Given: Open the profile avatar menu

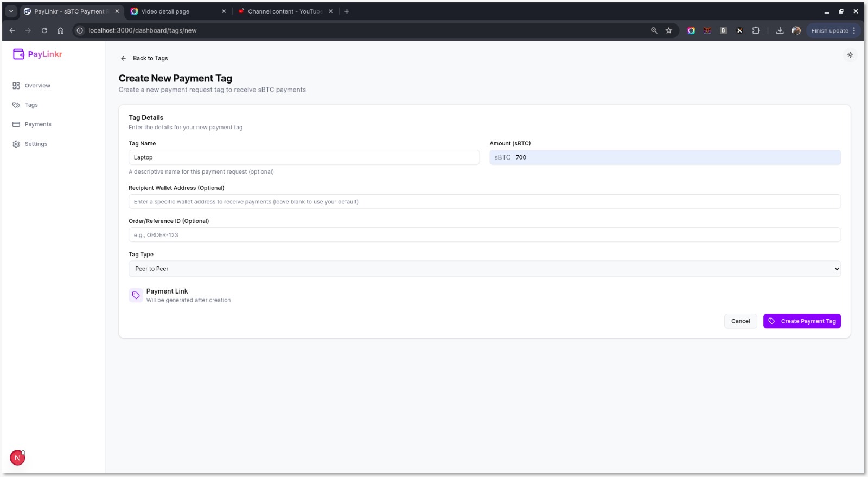Looking at the screenshot, I should pos(796,30).
